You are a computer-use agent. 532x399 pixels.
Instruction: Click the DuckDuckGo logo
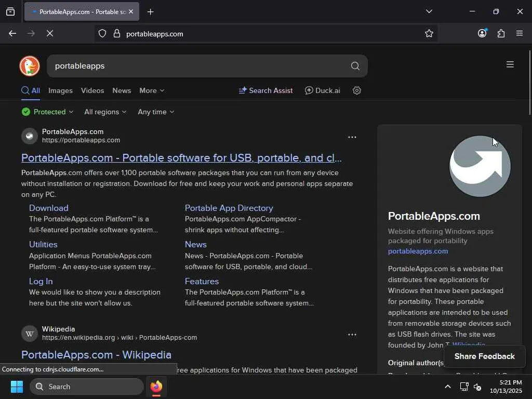coord(30,66)
